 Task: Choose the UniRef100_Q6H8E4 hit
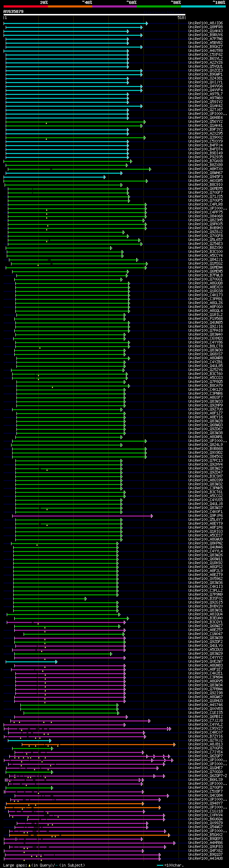pos(205,118)
